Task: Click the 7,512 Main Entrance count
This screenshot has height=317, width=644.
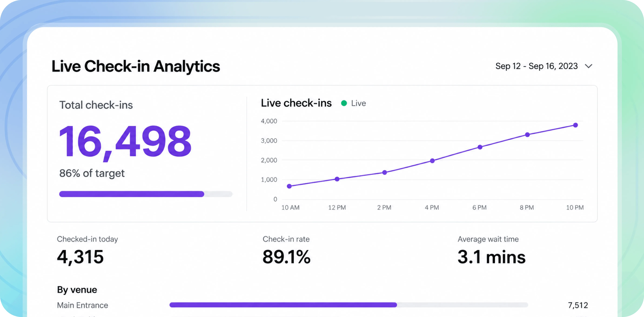Action: coord(578,305)
